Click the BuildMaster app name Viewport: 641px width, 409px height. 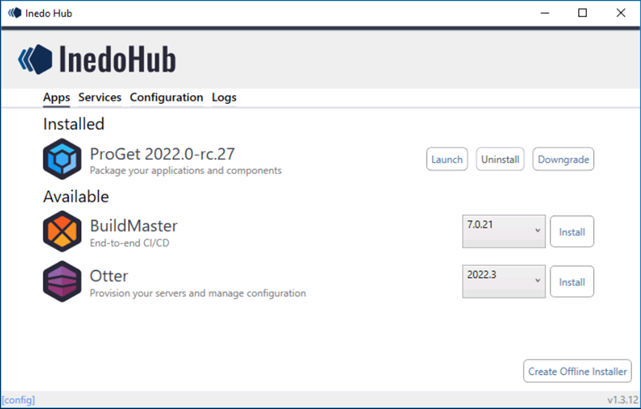pyautogui.click(x=134, y=226)
